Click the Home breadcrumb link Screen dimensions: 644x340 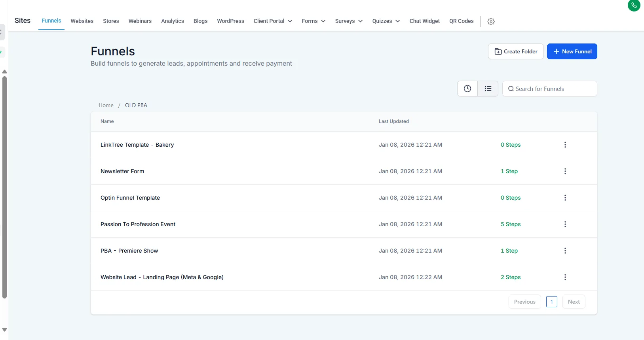[106, 105]
